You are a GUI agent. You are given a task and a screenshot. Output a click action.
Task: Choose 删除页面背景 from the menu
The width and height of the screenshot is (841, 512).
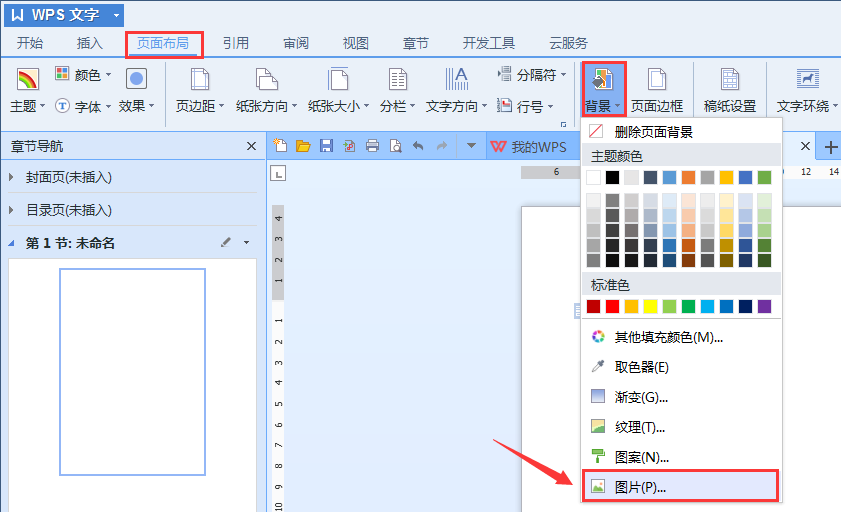tap(681, 131)
